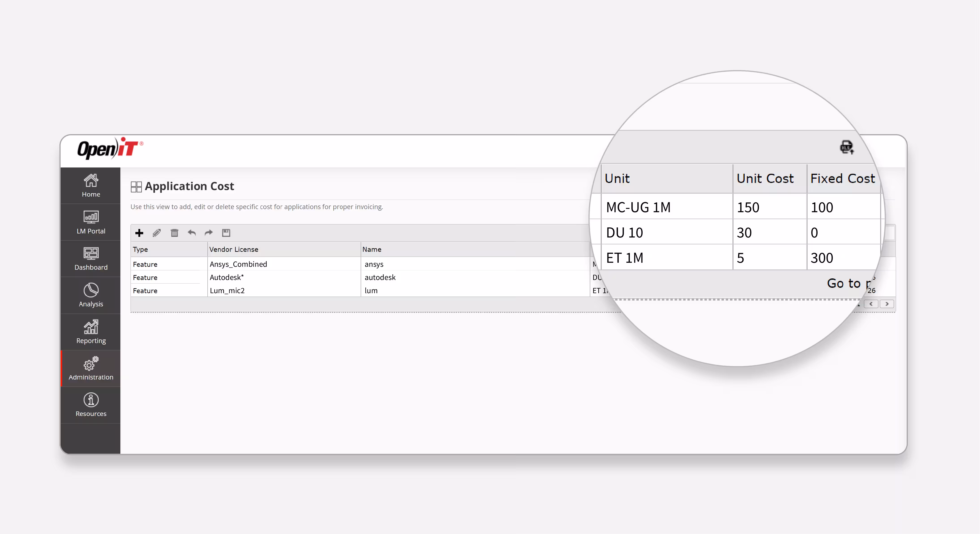This screenshot has width=980, height=534.
Task: Select the Autodesk* vendor license cell
Action: [284, 277]
